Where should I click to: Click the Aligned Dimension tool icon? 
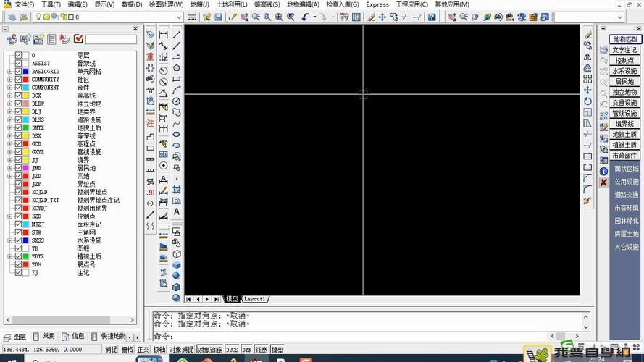(x=164, y=46)
